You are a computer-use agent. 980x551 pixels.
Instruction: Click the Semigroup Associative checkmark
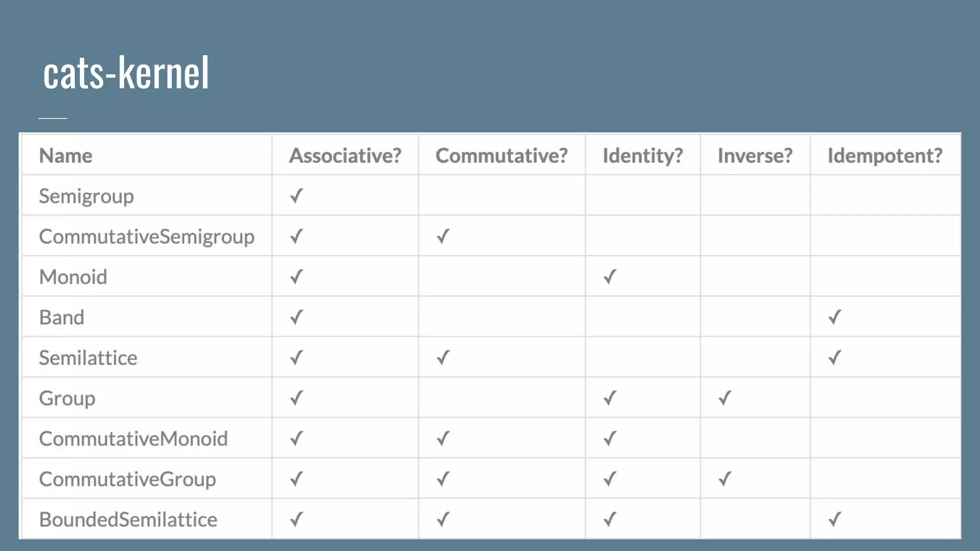(297, 196)
